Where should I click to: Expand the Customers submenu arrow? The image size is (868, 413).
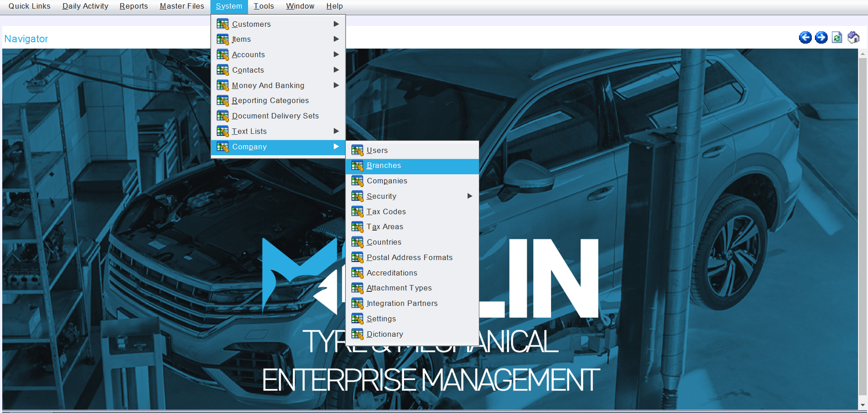336,24
